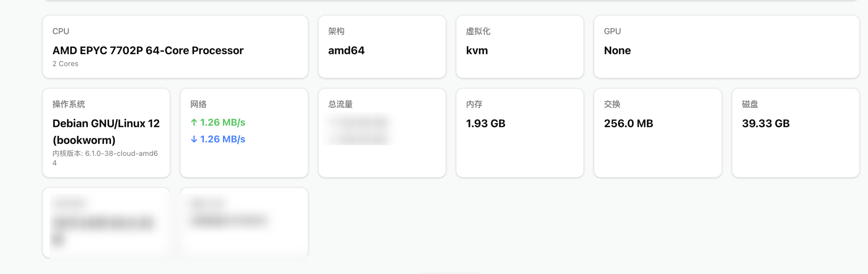Screen dimensions: 868x274
Task: Click the "2 Cores" text
Action: click(65, 64)
